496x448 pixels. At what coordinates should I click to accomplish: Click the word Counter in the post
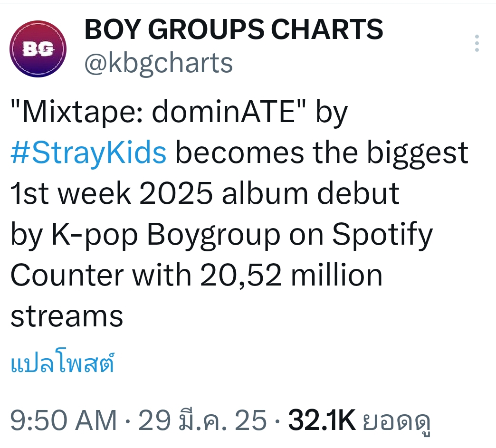(67, 275)
